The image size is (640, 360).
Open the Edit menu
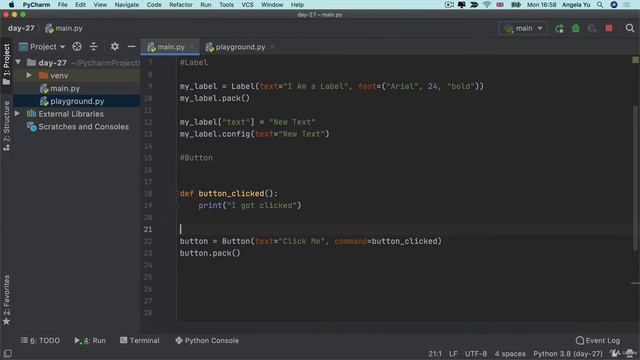(80, 5)
